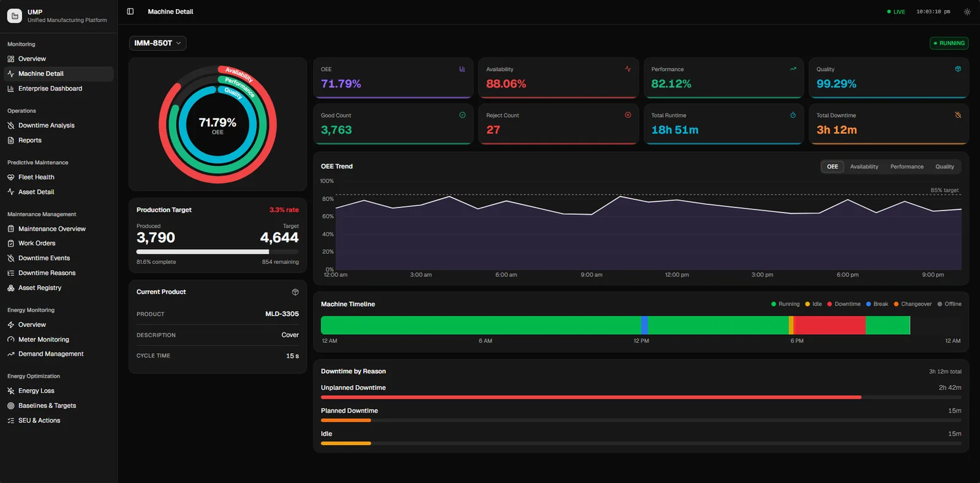
Task: Click the Availability card pulse icon
Action: coord(628,69)
